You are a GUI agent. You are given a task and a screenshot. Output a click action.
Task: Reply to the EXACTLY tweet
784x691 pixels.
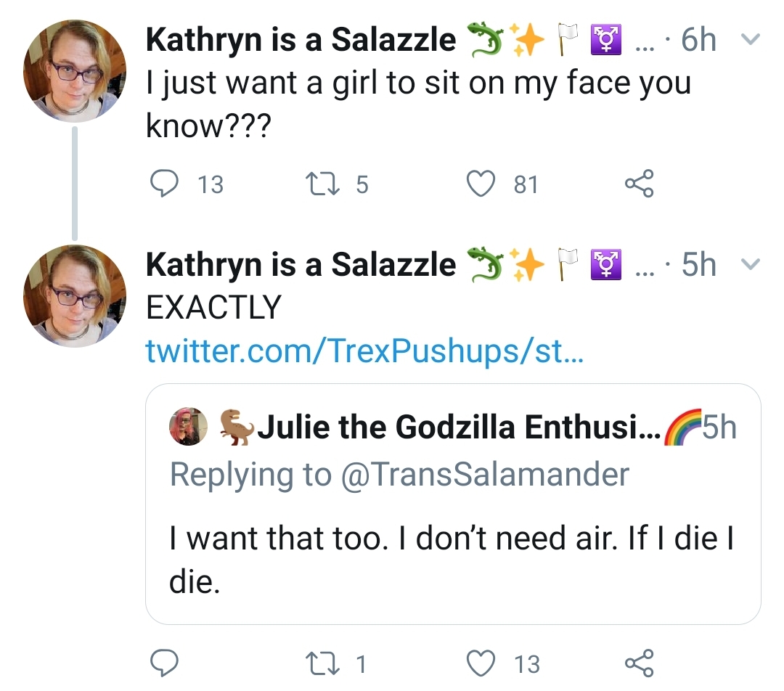coord(165,663)
